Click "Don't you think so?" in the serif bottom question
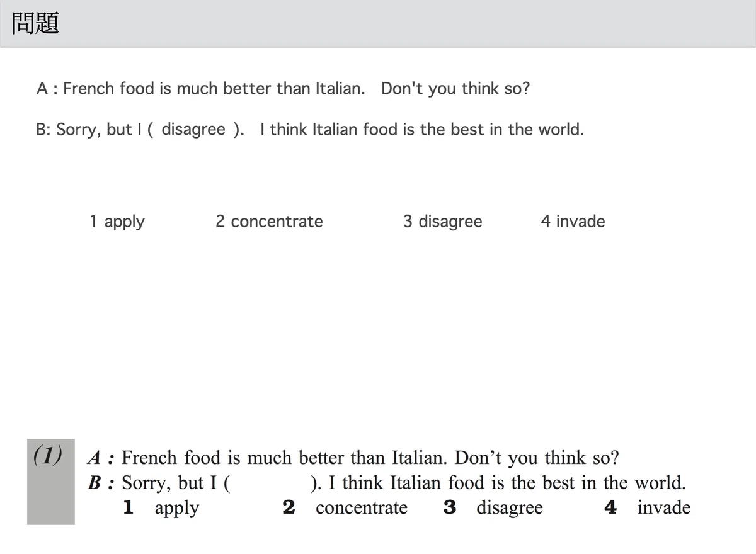This screenshot has height=554, width=756. [x=537, y=458]
